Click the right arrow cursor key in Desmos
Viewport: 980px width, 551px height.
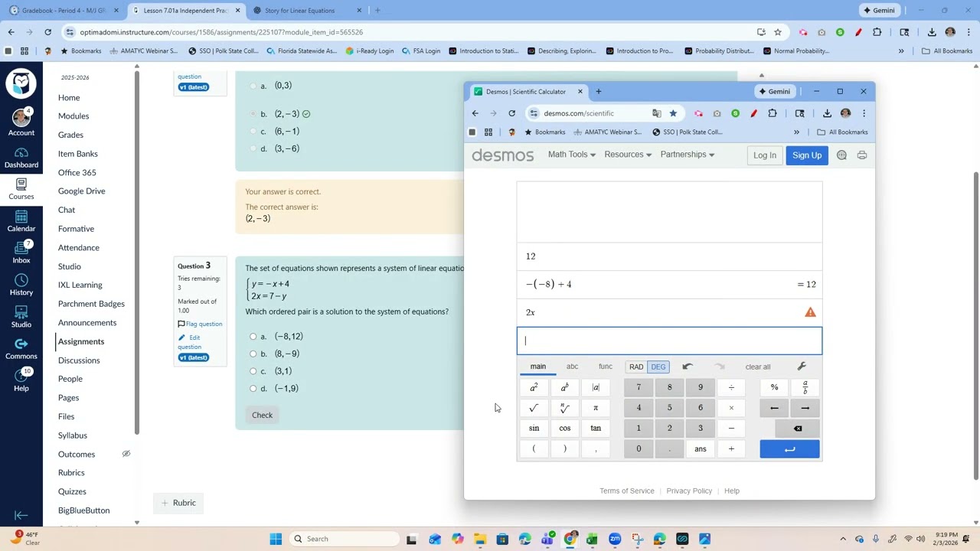tap(805, 408)
